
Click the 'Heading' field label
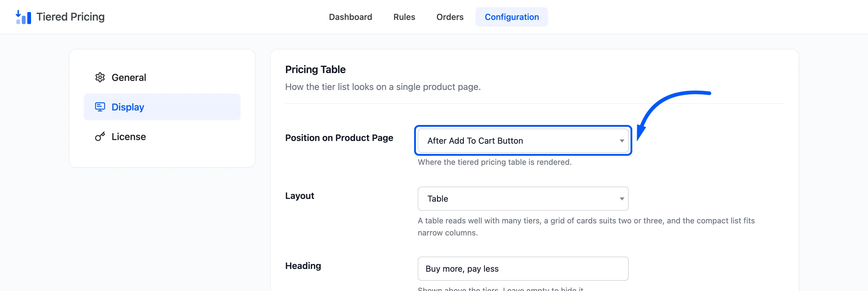[x=303, y=266]
